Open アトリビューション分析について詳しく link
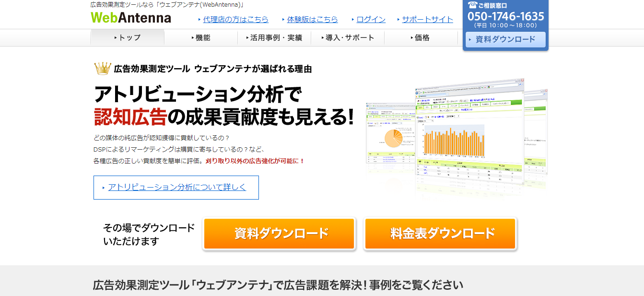The width and height of the screenshot is (644, 296). (176, 188)
